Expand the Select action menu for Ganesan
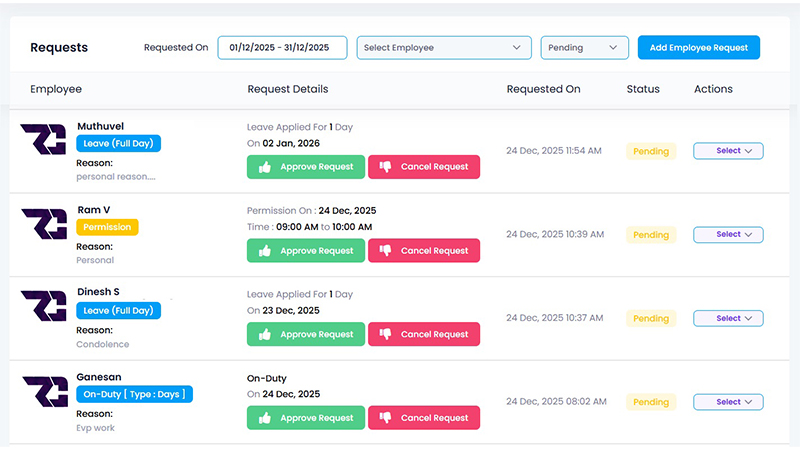 click(x=728, y=402)
